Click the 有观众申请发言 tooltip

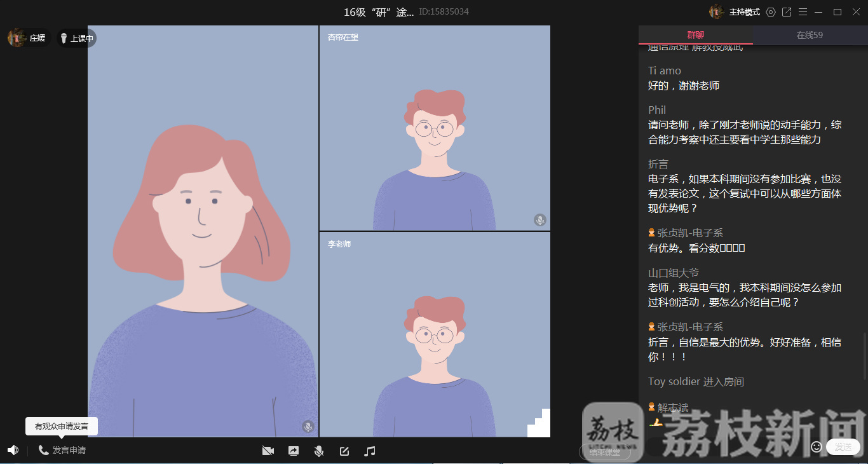(x=62, y=426)
